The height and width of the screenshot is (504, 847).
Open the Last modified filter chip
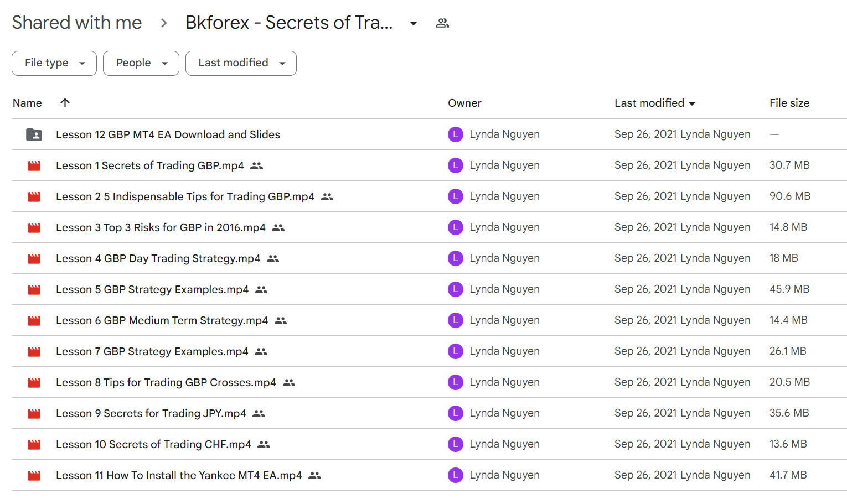click(241, 63)
